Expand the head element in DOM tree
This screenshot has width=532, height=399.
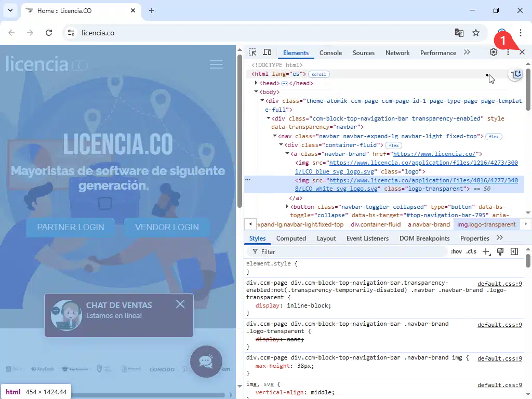point(256,83)
